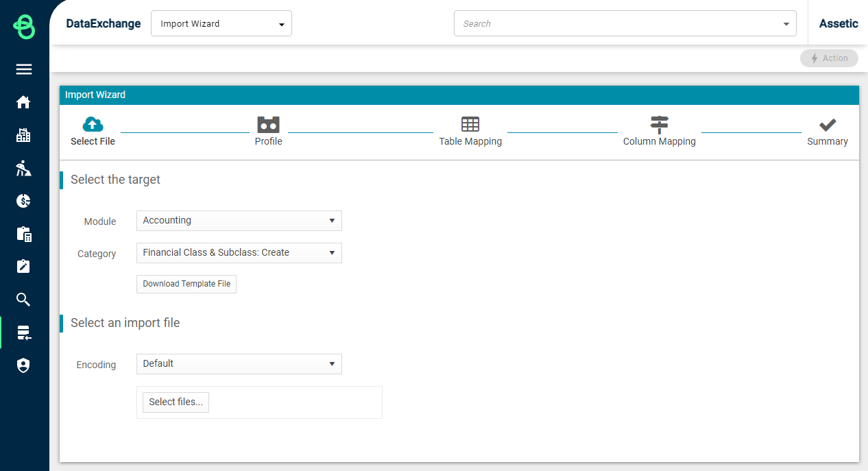Click the Assetic brand text
The height and width of the screenshot is (471, 868).
click(839, 23)
